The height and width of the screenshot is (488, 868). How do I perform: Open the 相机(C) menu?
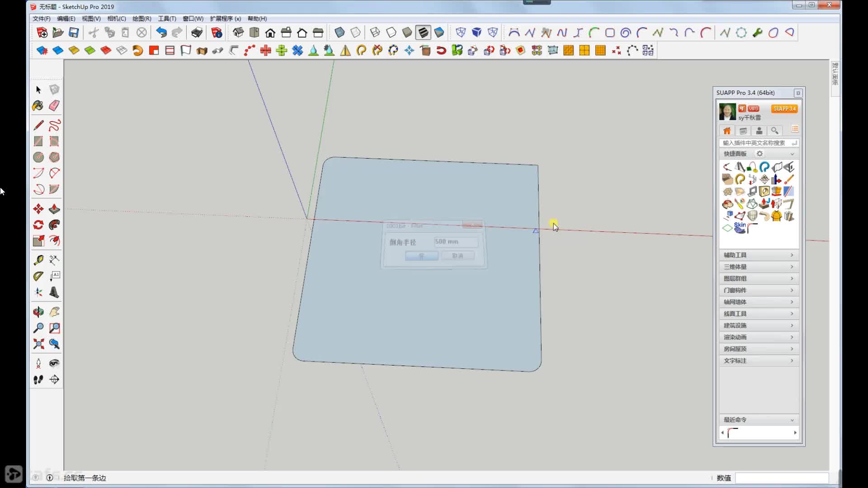tap(116, 19)
